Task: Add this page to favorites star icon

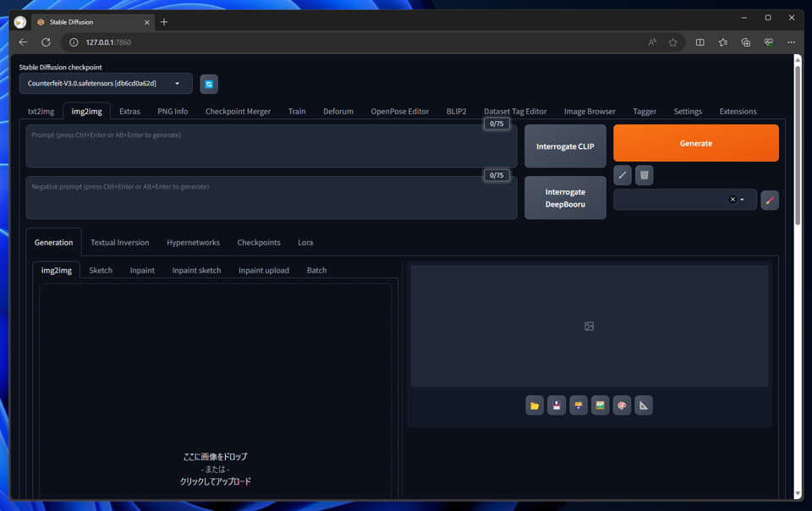Action: 672,42
